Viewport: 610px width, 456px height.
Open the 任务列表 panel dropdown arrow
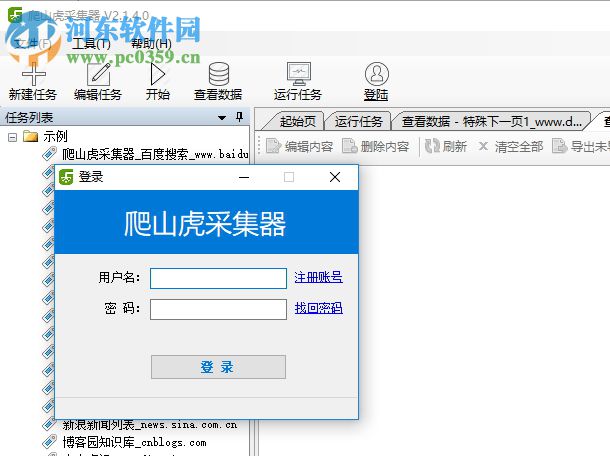click(x=222, y=118)
